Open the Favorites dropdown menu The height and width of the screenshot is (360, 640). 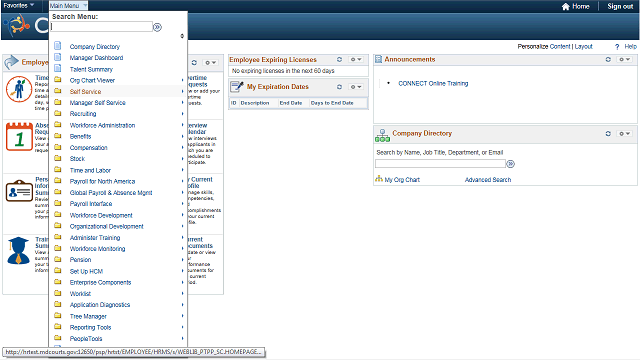click(x=19, y=5)
